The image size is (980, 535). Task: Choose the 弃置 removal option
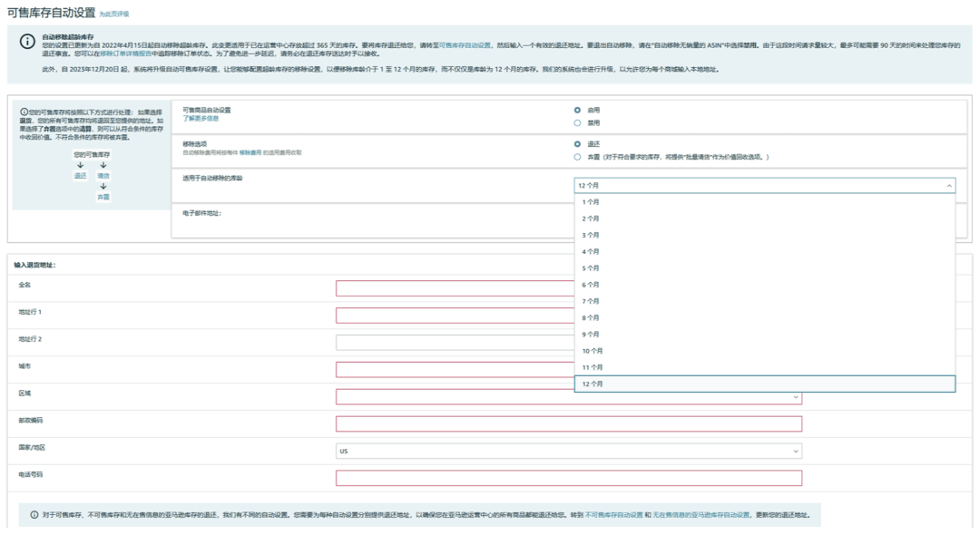(577, 157)
